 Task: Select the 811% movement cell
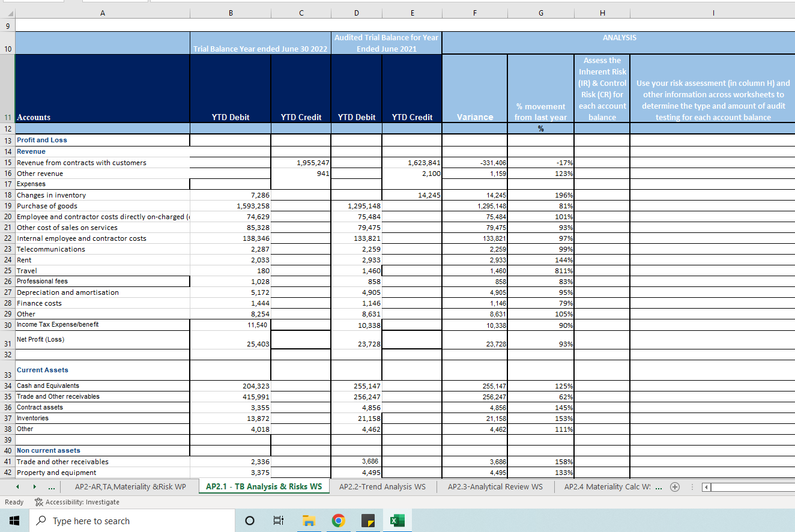(541, 271)
